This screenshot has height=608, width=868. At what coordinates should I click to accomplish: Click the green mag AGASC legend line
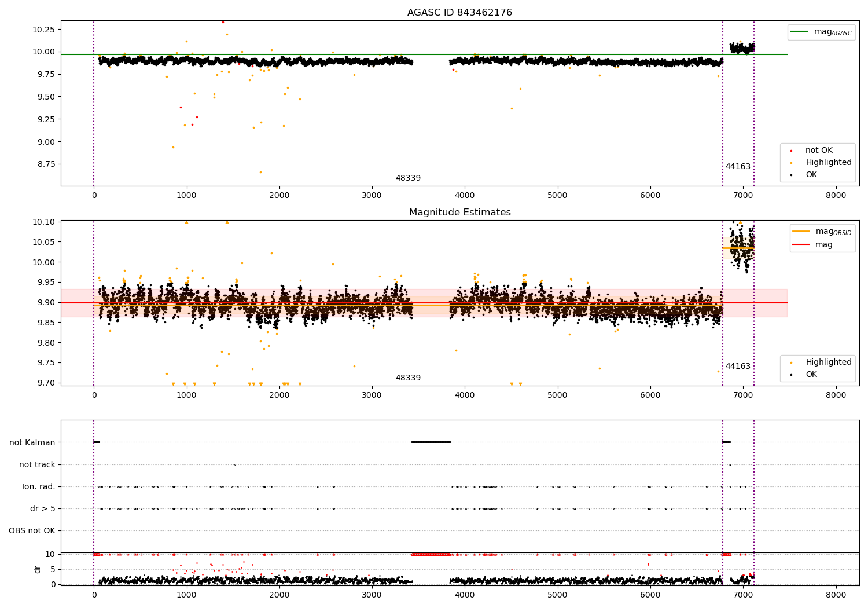tap(800, 32)
